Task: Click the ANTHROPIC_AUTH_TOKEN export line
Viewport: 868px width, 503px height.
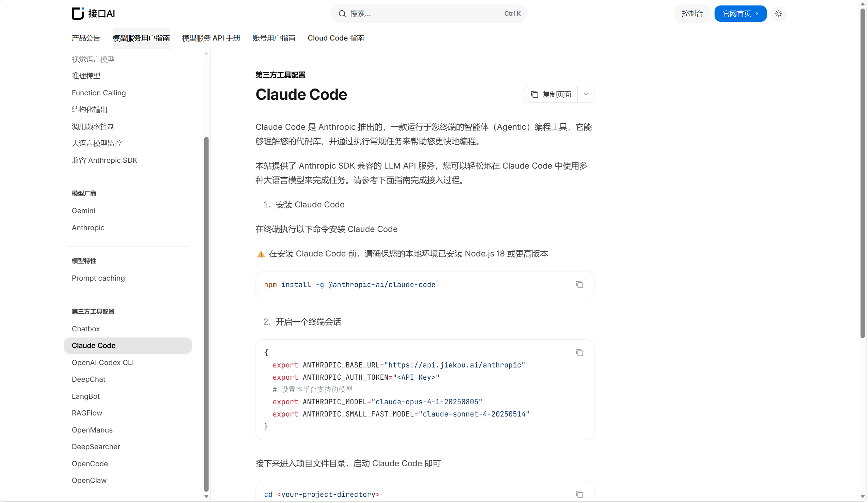Action: point(357,378)
